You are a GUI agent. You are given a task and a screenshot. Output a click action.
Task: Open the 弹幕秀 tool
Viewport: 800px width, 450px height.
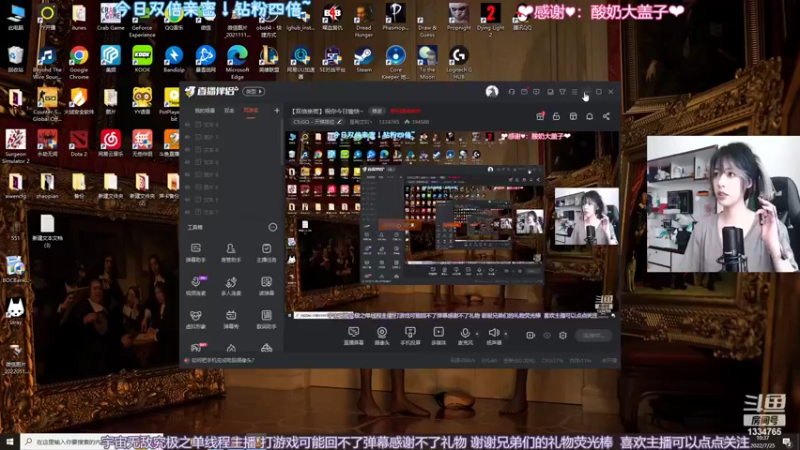[231, 319]
